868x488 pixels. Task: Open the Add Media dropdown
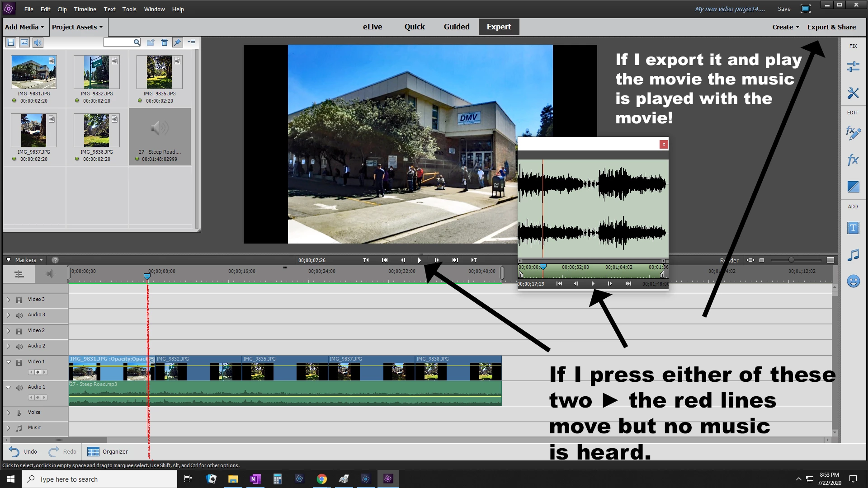coord(24,27)
